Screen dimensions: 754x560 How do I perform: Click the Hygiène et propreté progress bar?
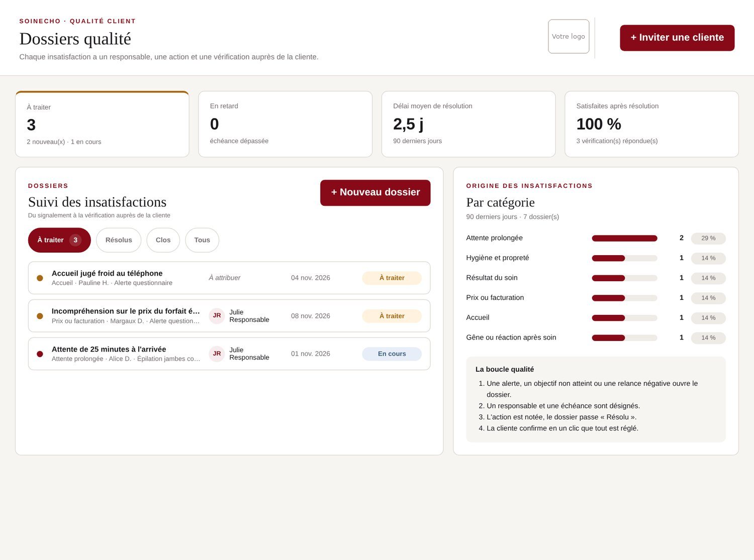click(624, 258)
